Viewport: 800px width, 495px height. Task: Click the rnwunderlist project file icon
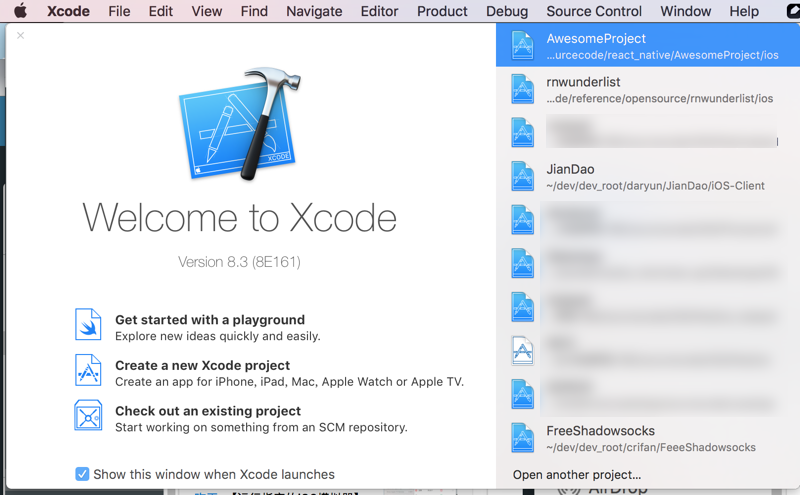coord(522,89)
